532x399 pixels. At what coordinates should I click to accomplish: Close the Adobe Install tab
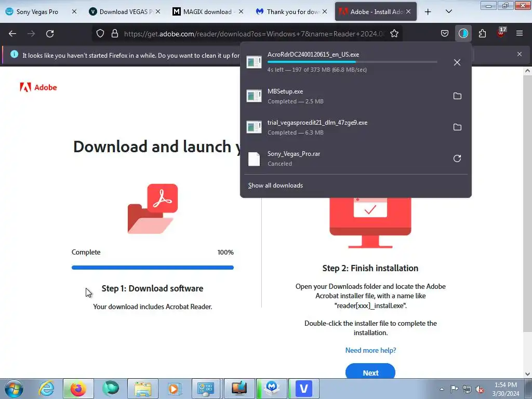(x=408, y=12)
